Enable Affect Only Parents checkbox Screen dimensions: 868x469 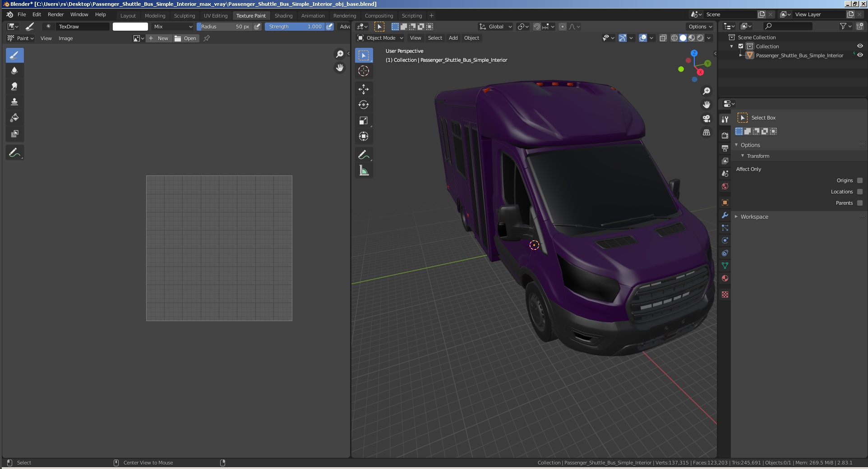pos(860,203)
